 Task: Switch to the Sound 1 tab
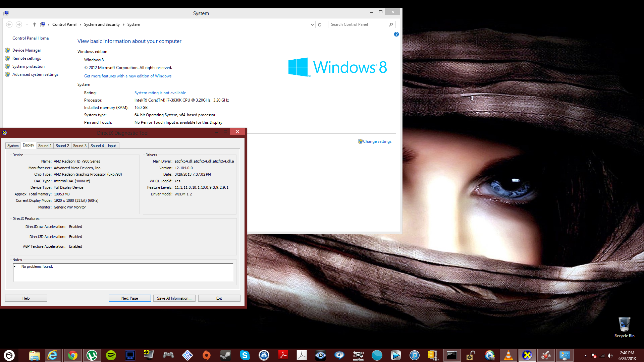coord(45,146)
